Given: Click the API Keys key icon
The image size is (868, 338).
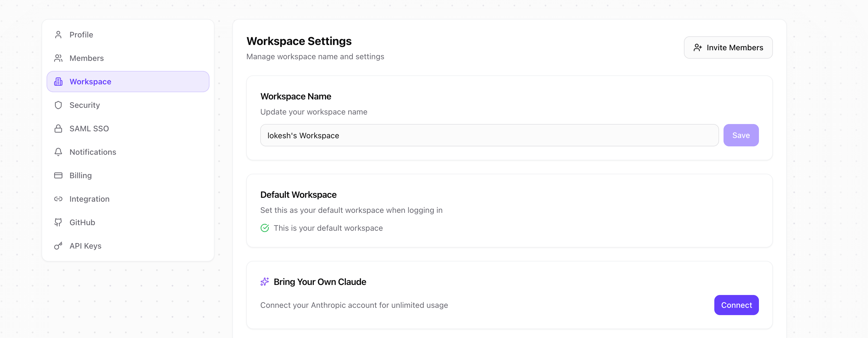Looking at the screenshot, I should coord(58,246).
